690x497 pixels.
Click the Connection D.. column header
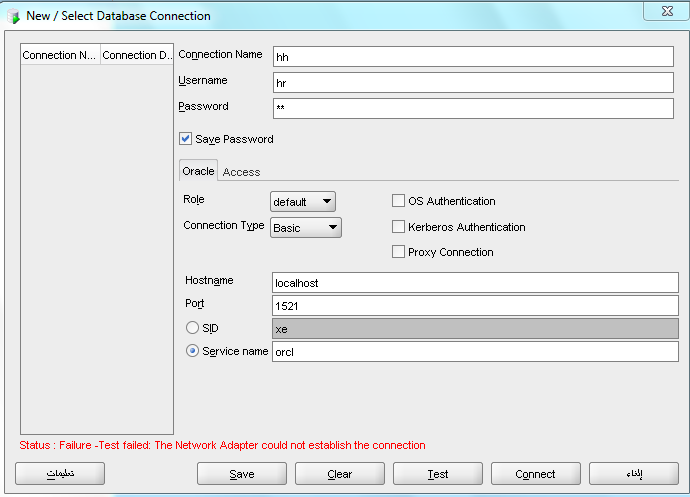tap(137, 55)
